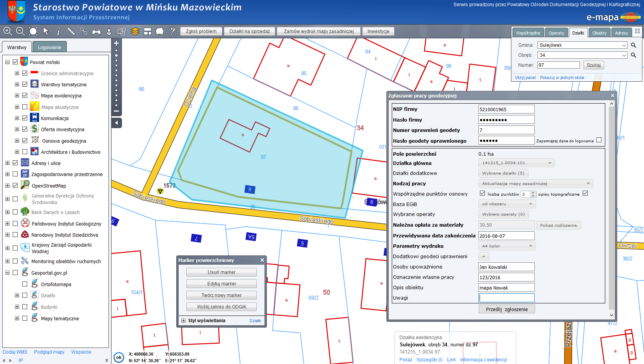Click the Numer parcel input field

(x=559, y=65)
